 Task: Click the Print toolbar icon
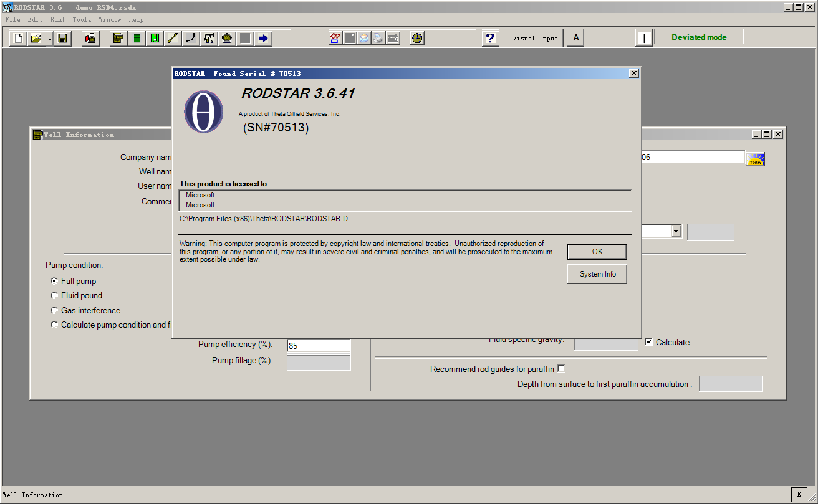click(x=378, y=38)
